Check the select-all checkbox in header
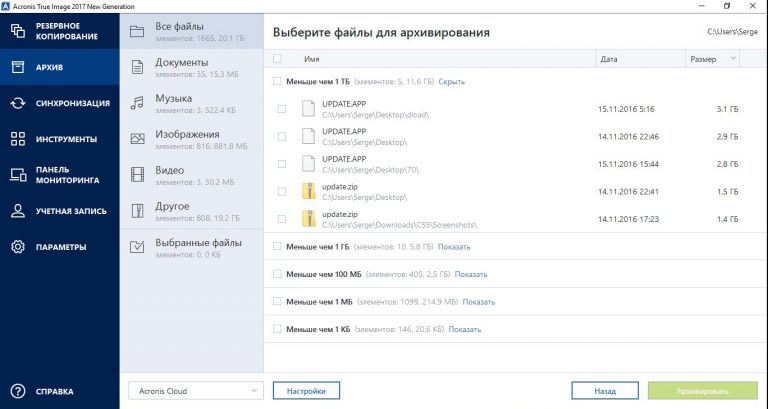Image resolution: width=768 pixels, height=409 pixels. click(x=277, y=58)
